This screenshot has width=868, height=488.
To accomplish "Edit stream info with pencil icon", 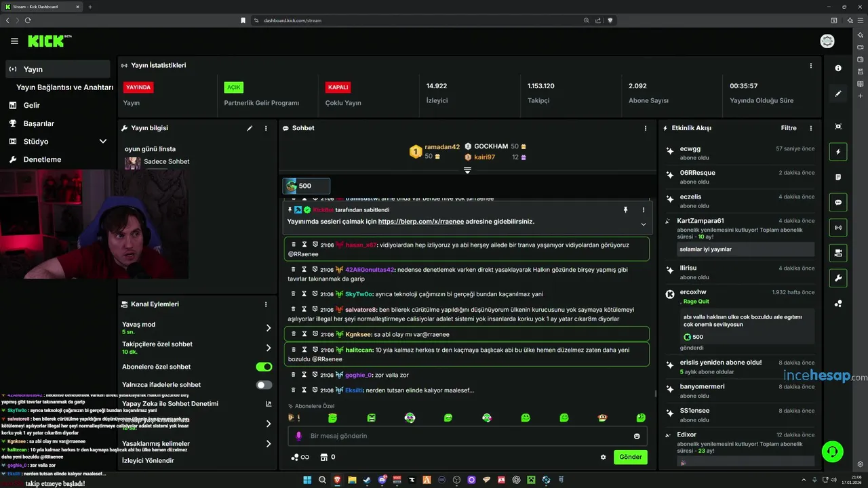I will (x=250, y=128).
